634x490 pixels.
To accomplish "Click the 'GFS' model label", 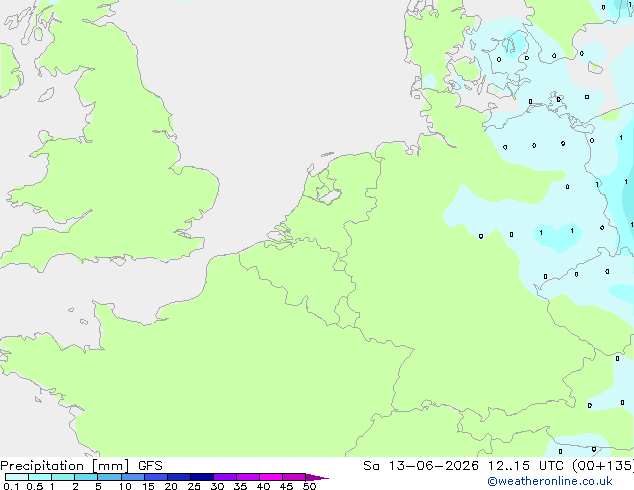I will pos(150,466).
